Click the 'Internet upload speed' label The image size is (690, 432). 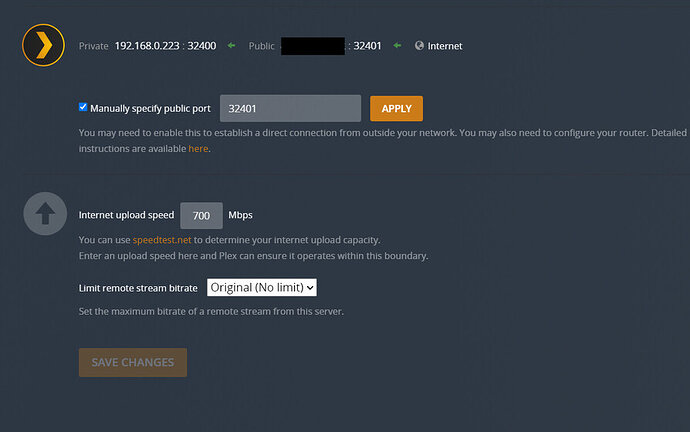point(126,215)
